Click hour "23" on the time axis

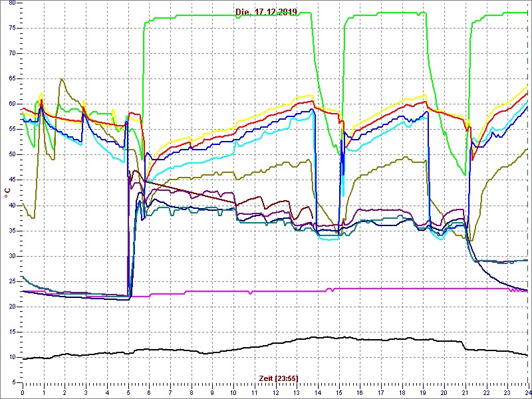(x=507, y=392)
